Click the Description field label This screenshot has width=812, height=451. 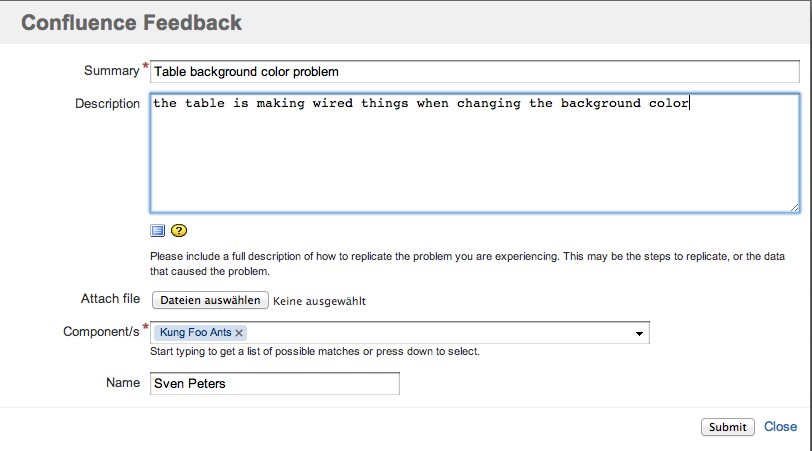(x=107, y=104)
